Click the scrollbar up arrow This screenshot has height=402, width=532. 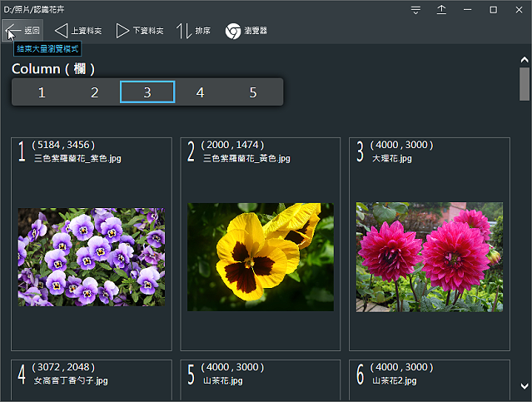(525, 60)
